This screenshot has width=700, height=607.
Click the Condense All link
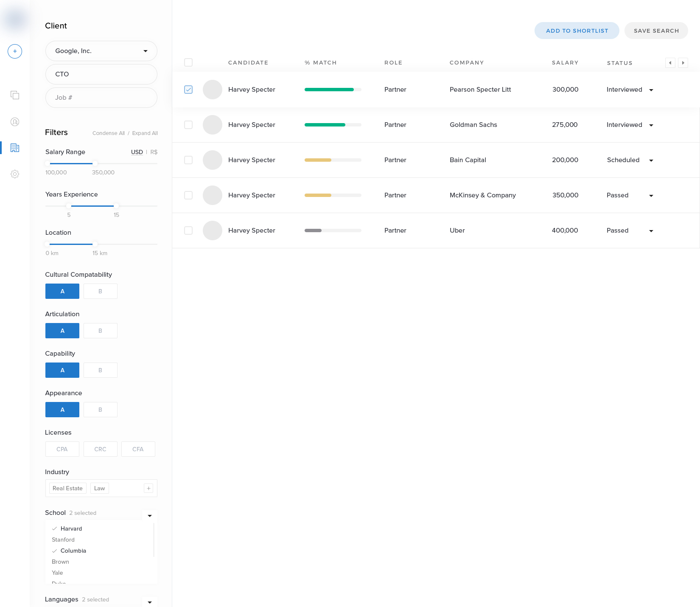[x=109, y=133]
